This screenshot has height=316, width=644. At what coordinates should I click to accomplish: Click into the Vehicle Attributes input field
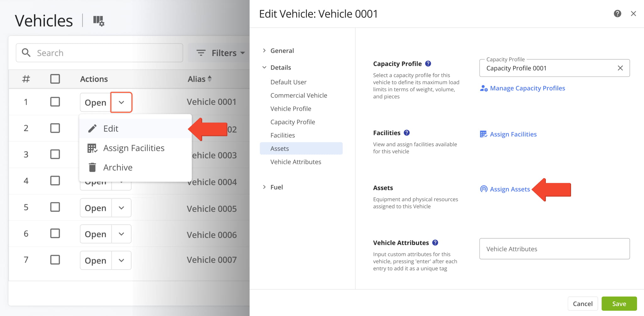(554, 249)
